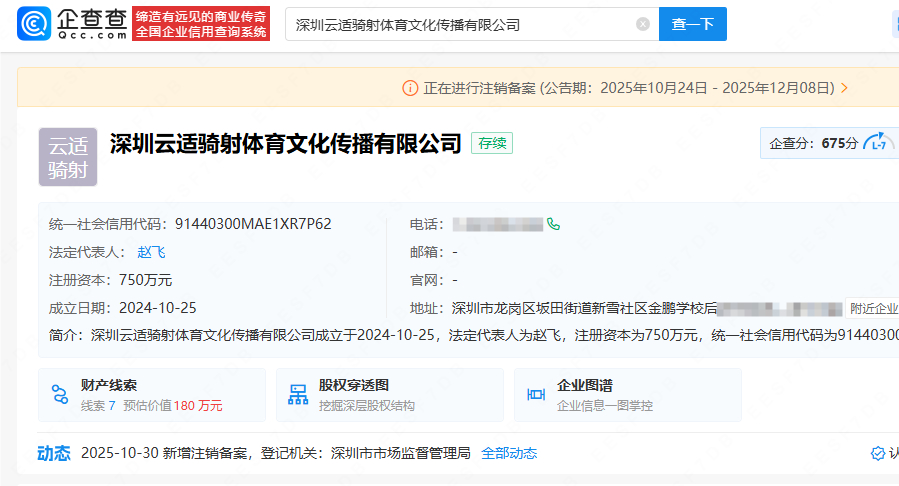Clear the search box with the X icon
The image size is (899, 486).
click(x=643, y=24)
